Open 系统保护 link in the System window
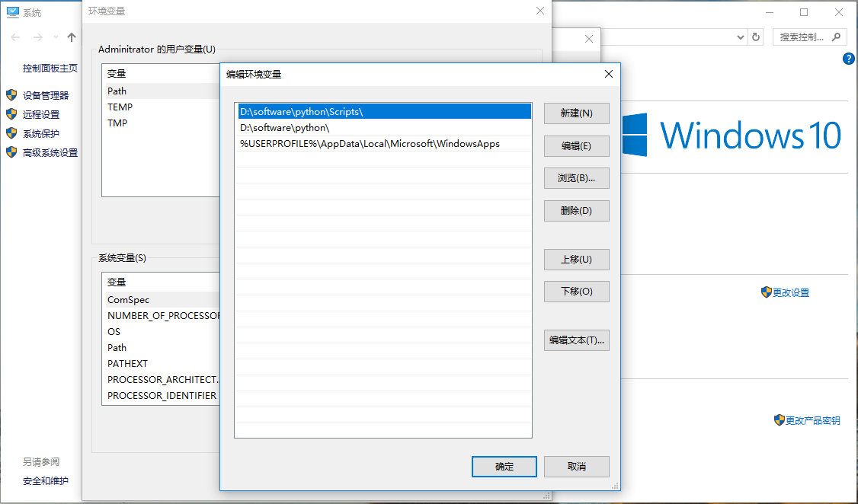Image resolution: width=858 pixels, height=504 pixels. [x=41, y=134]
